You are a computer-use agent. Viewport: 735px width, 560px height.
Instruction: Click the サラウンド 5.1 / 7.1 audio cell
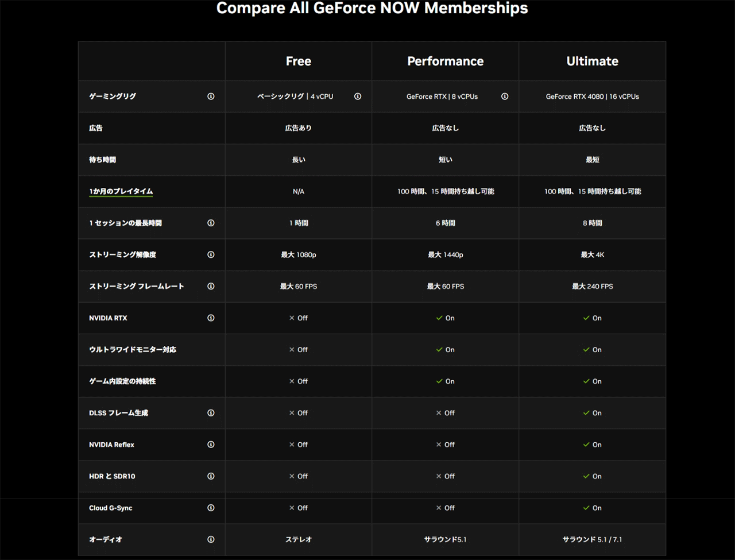(x=592, y=539)
